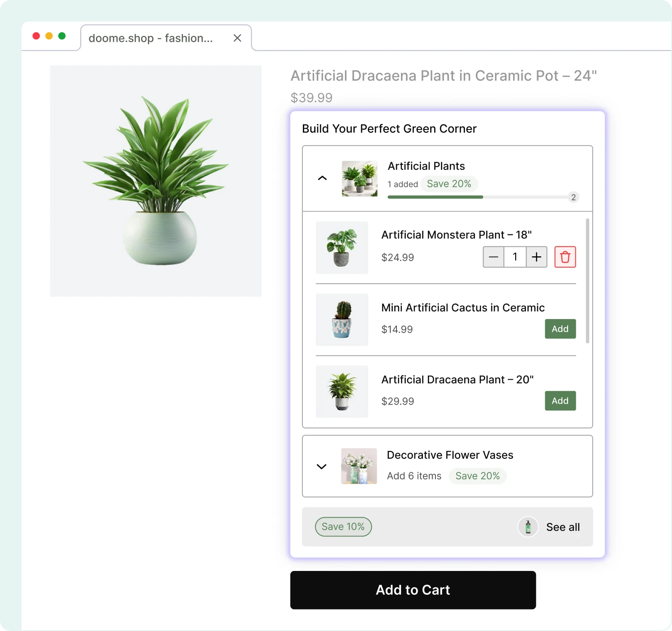Click the Artificial Plants progress bar

tap(478, 197)
